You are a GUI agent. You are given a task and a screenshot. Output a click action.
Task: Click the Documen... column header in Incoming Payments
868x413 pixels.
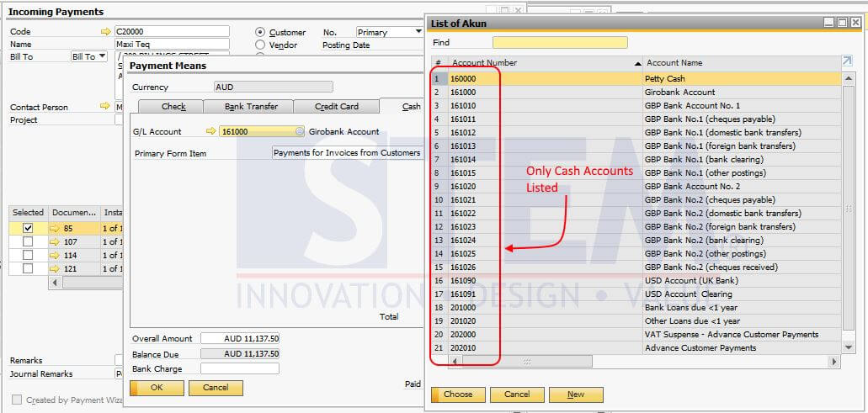pyautogui.click(x=73, y=212)
